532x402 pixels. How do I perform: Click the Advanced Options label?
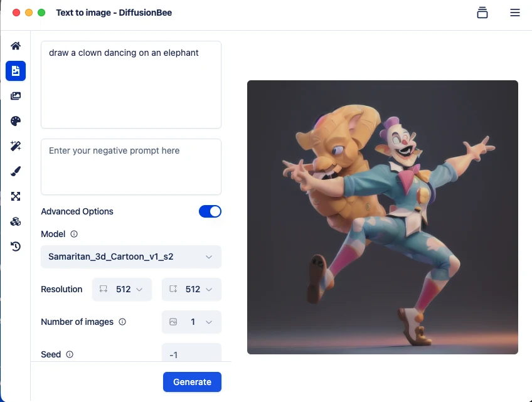coord(77,211)
